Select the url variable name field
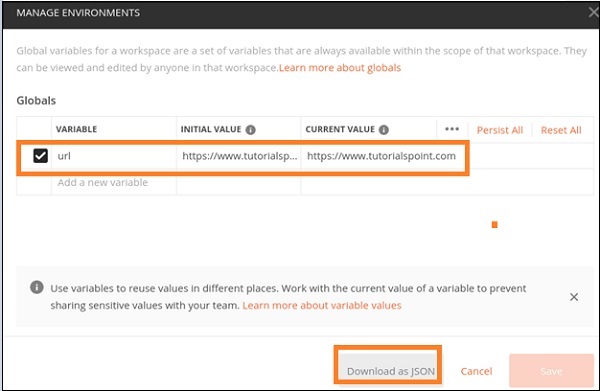The width and height of the screenshot is (600, 391). (x=114, y=156)
